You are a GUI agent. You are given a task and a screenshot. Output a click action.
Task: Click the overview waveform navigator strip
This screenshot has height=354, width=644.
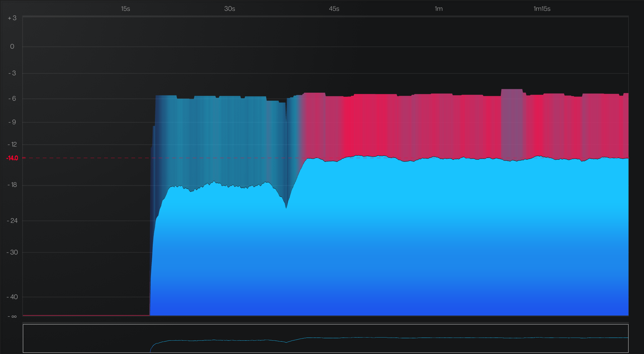pyautogui.click(x=325, y=339)
